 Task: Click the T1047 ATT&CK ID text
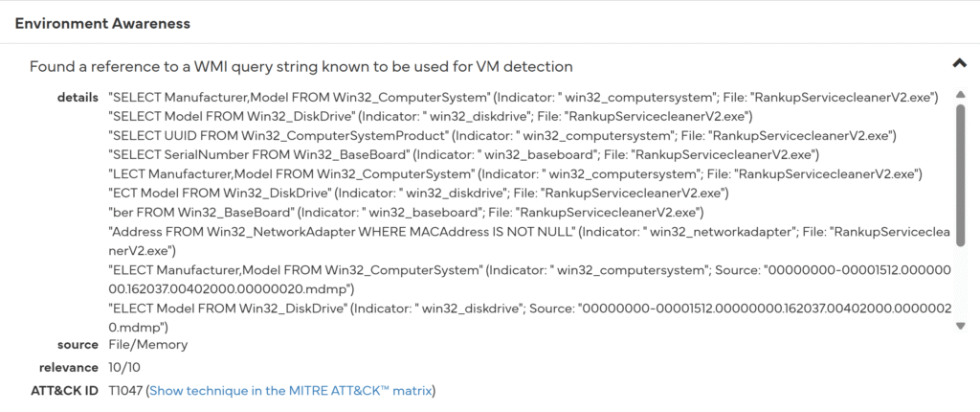click(124, 391)
